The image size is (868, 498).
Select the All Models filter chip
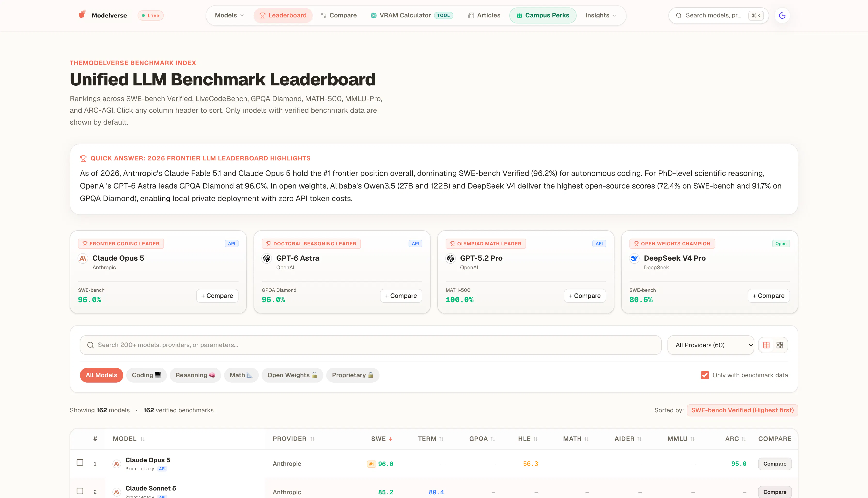coord(101,375)
